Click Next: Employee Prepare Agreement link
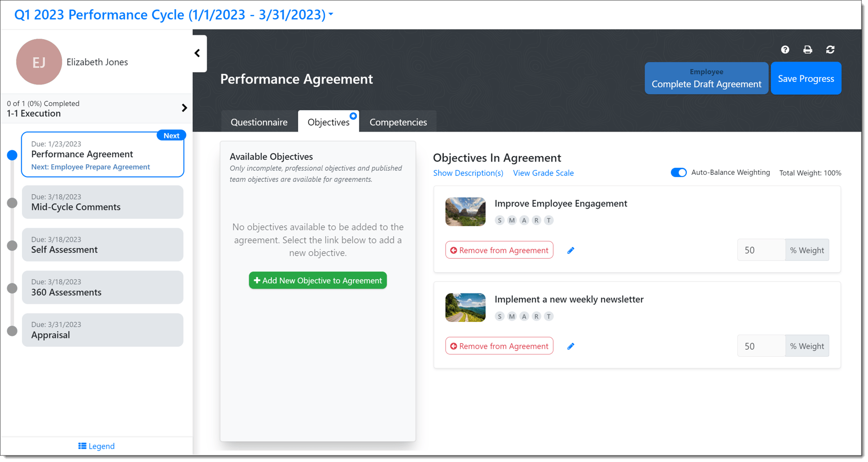This screenshot has height=462, width=868. tap(90, 167)
